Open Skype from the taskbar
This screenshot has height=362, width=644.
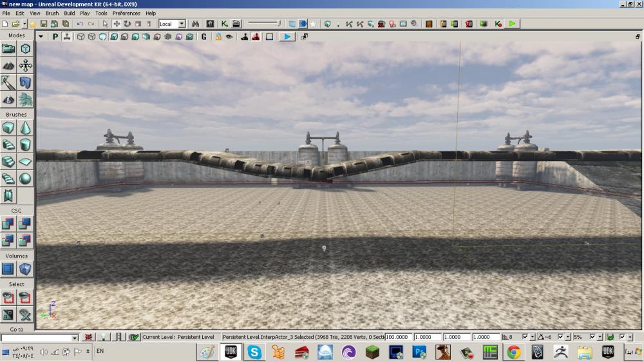coord(254,352)
